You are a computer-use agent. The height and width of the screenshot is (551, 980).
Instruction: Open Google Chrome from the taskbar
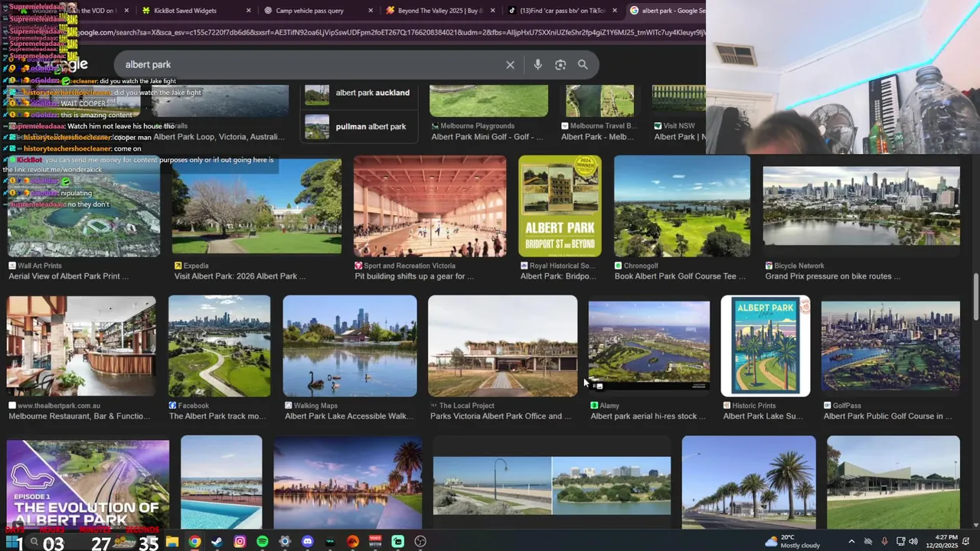[x=194, y=542]
